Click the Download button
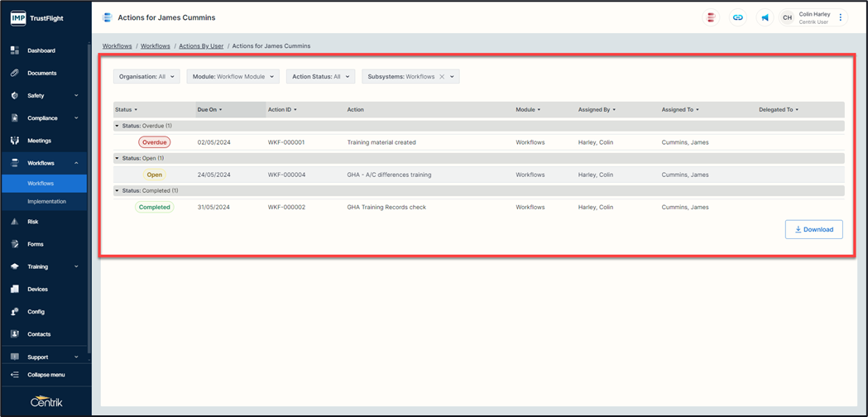The image size is (868, 417). point(813,229)
